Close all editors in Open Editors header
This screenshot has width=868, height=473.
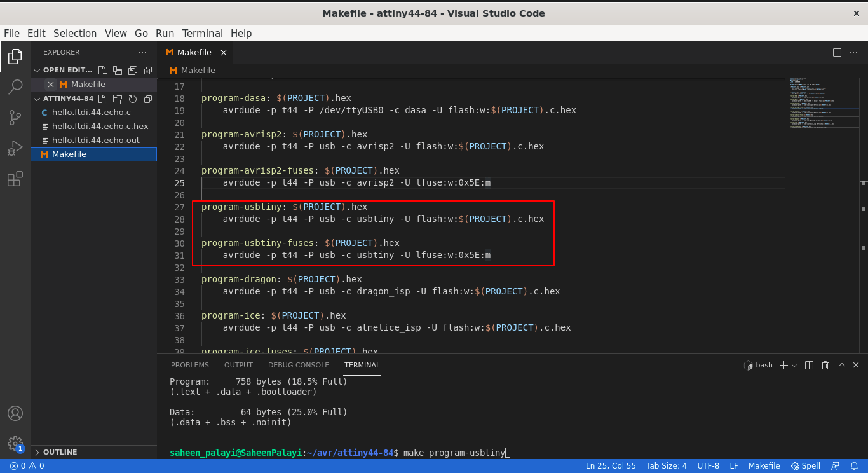(x=148, y=71)
